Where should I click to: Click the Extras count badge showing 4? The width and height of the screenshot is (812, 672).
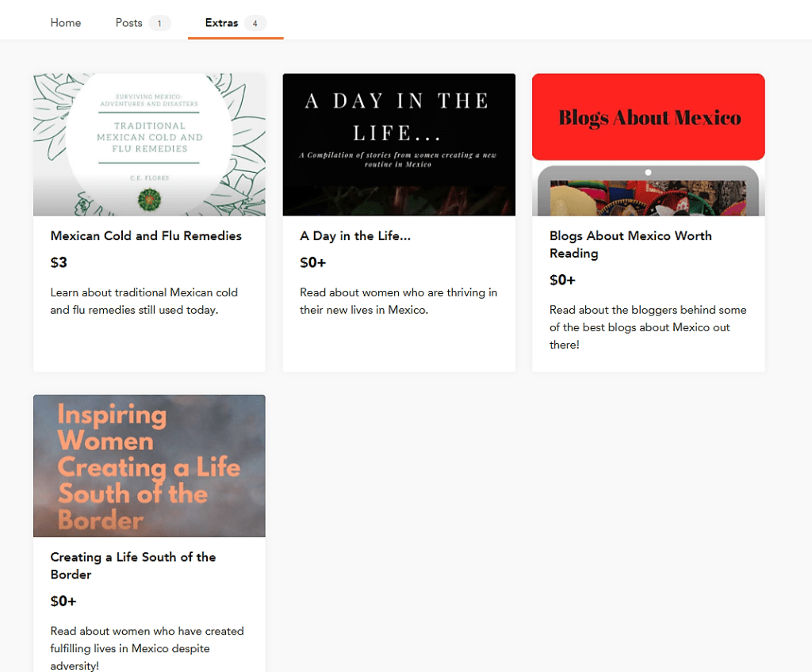[255, 24]
